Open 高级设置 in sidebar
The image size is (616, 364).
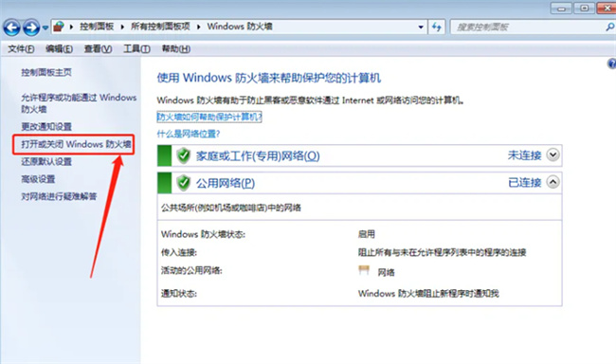(38, 179)
